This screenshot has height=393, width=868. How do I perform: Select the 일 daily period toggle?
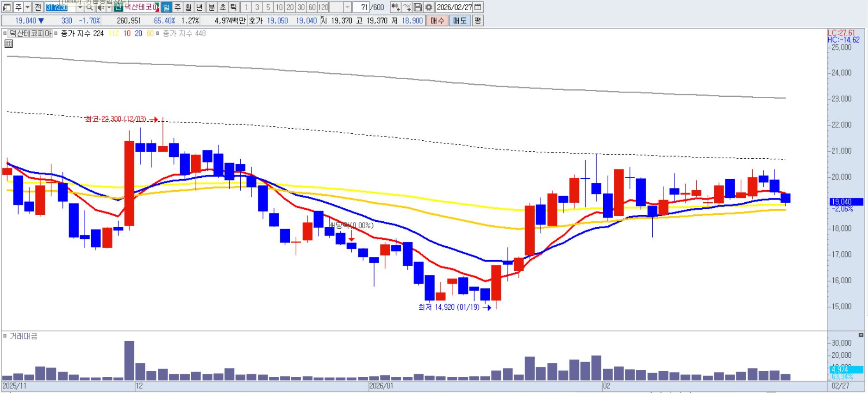pos(166,7)
